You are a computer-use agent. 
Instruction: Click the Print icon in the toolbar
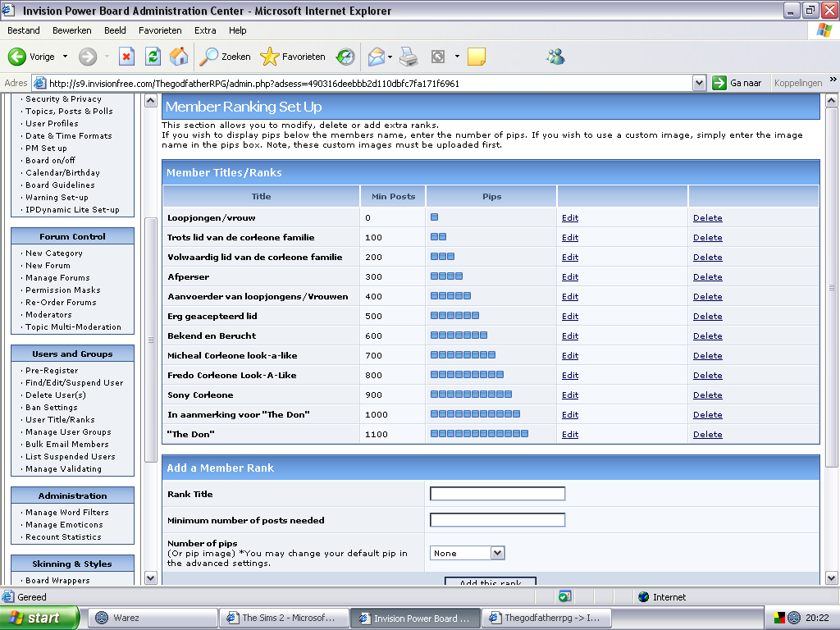tap(407, 57)
